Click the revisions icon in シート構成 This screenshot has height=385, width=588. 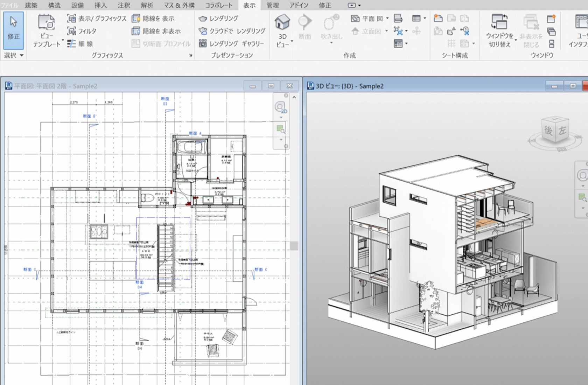click(x=451, y=31)
